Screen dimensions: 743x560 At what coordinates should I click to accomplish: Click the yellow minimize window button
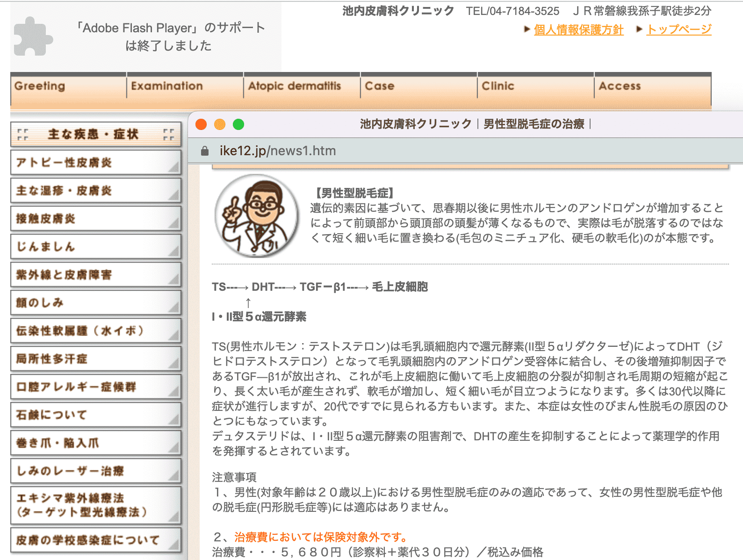click(220, 124)
